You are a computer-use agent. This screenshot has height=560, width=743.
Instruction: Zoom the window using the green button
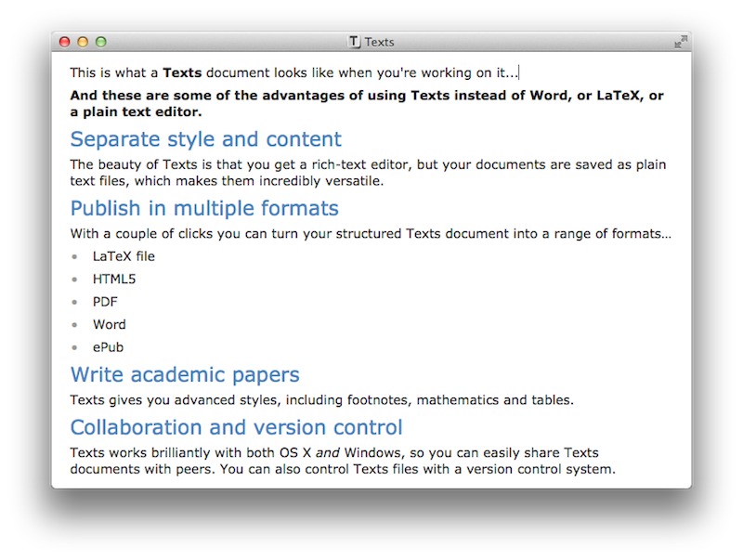click(101, 42)
